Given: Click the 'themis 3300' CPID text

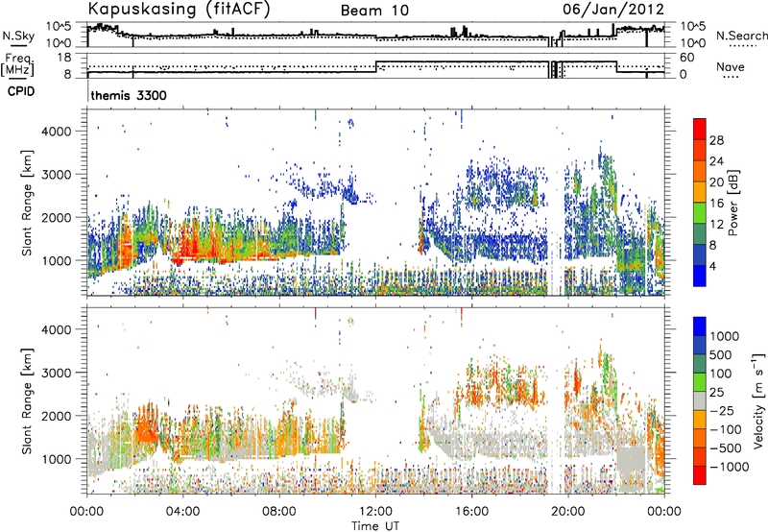Looking at the screenshot, I should pyautogui.click(x=129, y=95).
